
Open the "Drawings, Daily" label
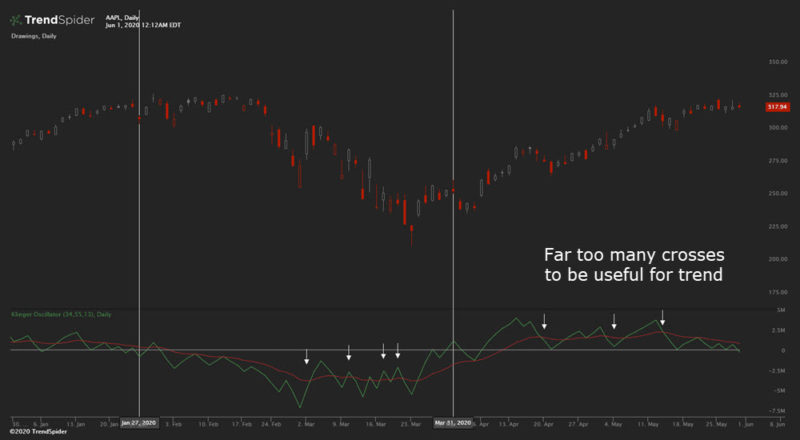pos(34,36)
